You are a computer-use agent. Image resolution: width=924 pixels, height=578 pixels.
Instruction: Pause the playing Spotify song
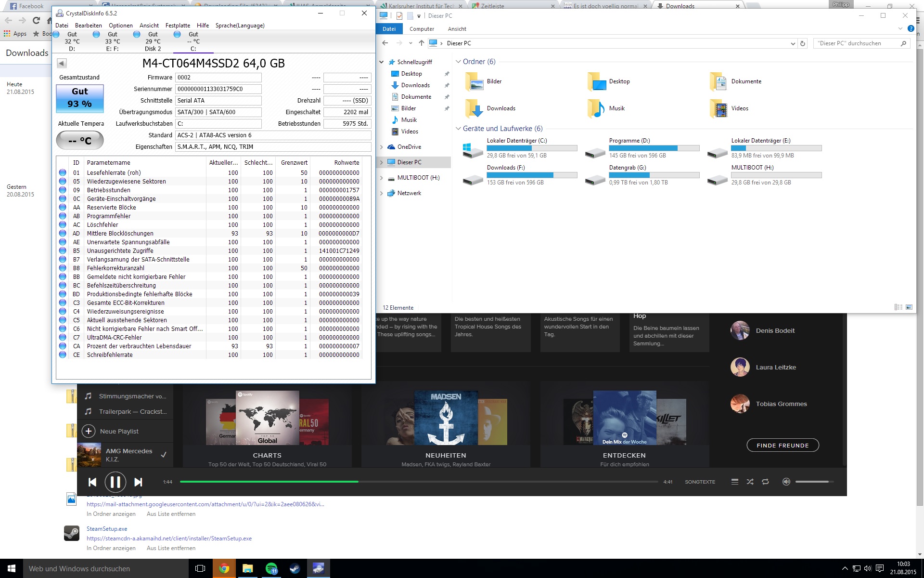[115, 482]
